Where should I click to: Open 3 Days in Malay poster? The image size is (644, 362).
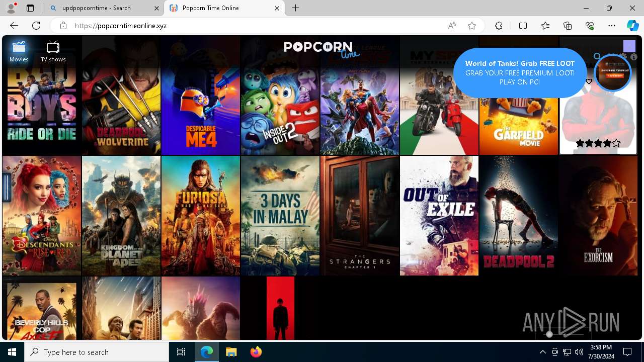point(280,216)
